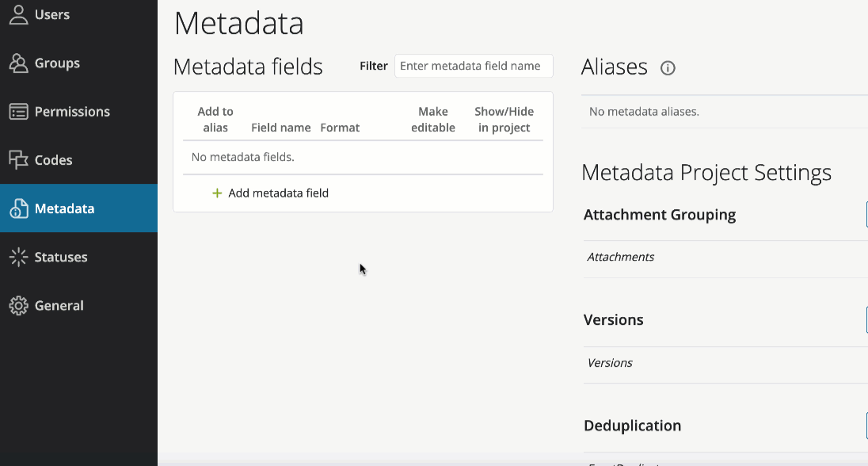
Task: Click the Statuses spinner icon
Action: (18, 257)
